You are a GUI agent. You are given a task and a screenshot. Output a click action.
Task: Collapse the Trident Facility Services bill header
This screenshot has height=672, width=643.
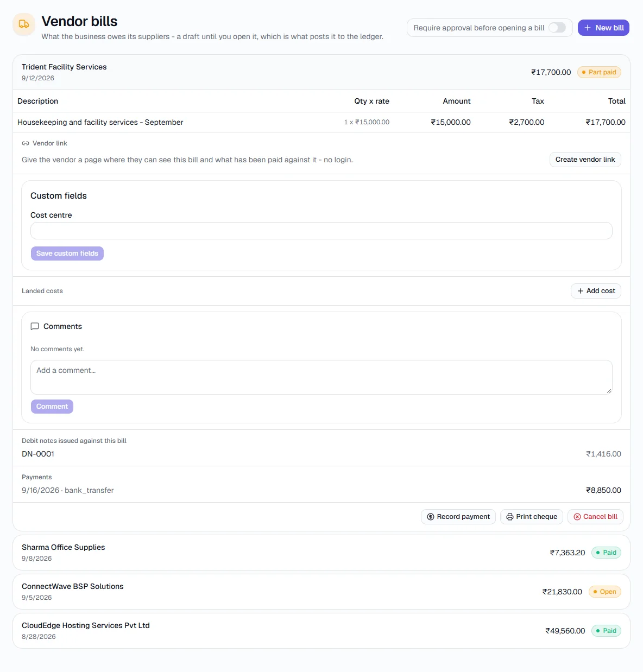pyautogui.click(x=321, y=72)
